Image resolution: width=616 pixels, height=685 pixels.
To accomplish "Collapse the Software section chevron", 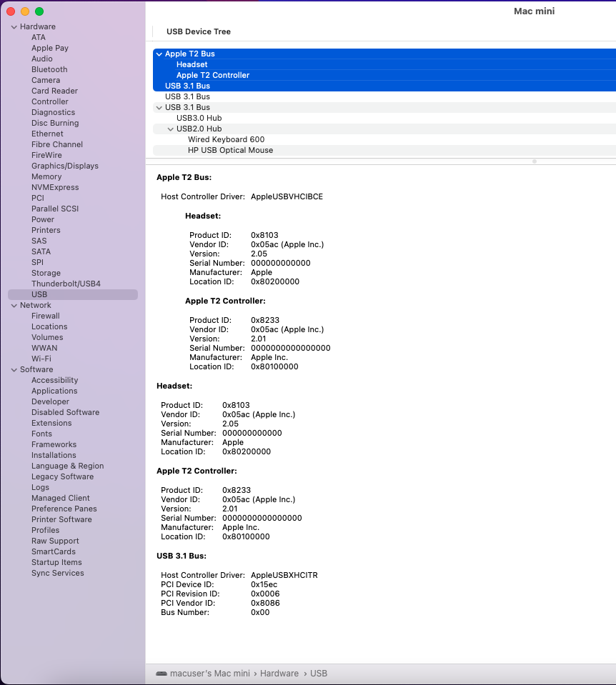I will click(x=14, y=370).
